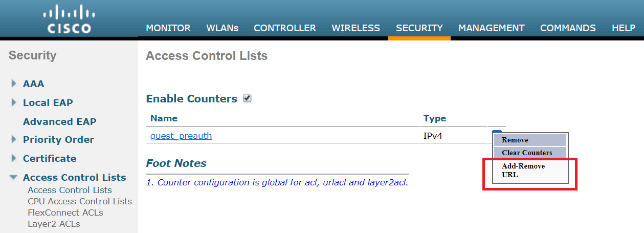Open the MONITOR menu
Screen dimensions: 644x233
[x=168, y=28]
